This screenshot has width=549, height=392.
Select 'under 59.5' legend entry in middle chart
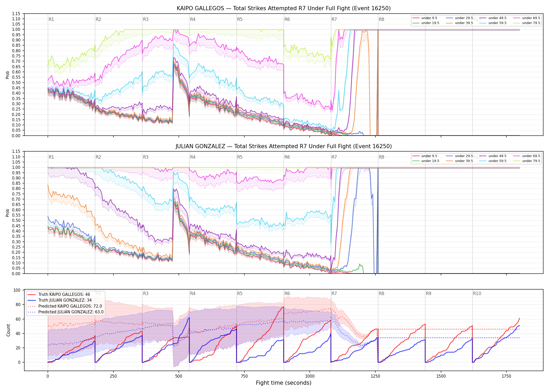[x=493, y=161]
